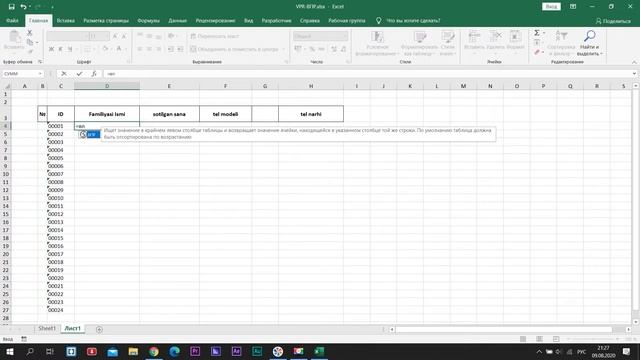Switch to Normal view in status bar
Image resolution: width=640 pixels, height=360 pixels.
(x=523, y=339)
